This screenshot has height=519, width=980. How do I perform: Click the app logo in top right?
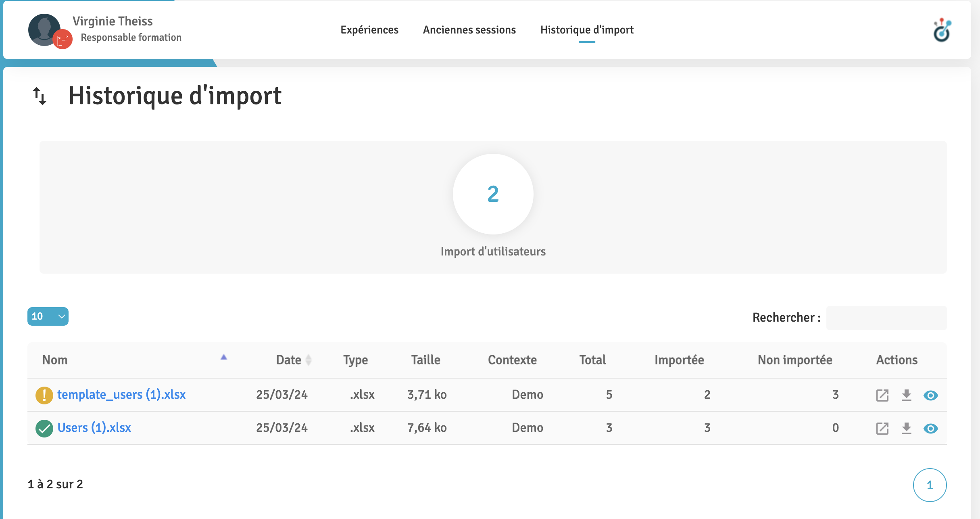(x=942, y=30)
